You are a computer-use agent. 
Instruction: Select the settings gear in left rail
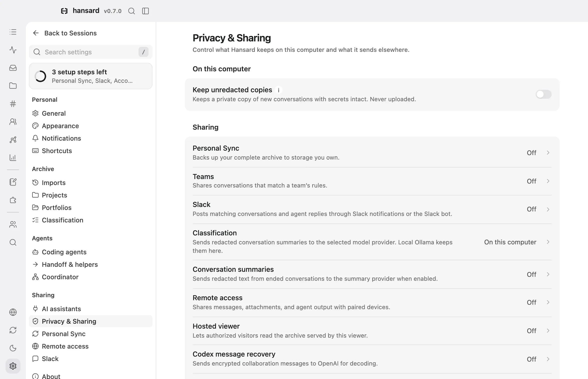13,366
